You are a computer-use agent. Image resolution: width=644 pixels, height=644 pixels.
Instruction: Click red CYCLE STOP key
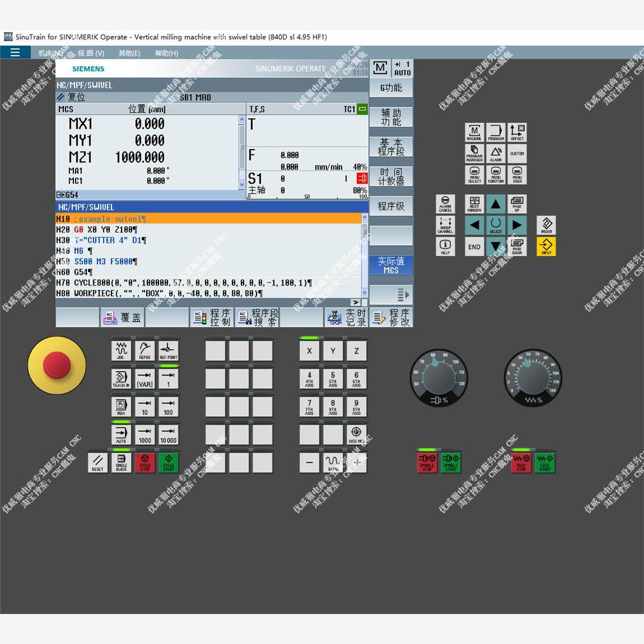coord(145,463)
